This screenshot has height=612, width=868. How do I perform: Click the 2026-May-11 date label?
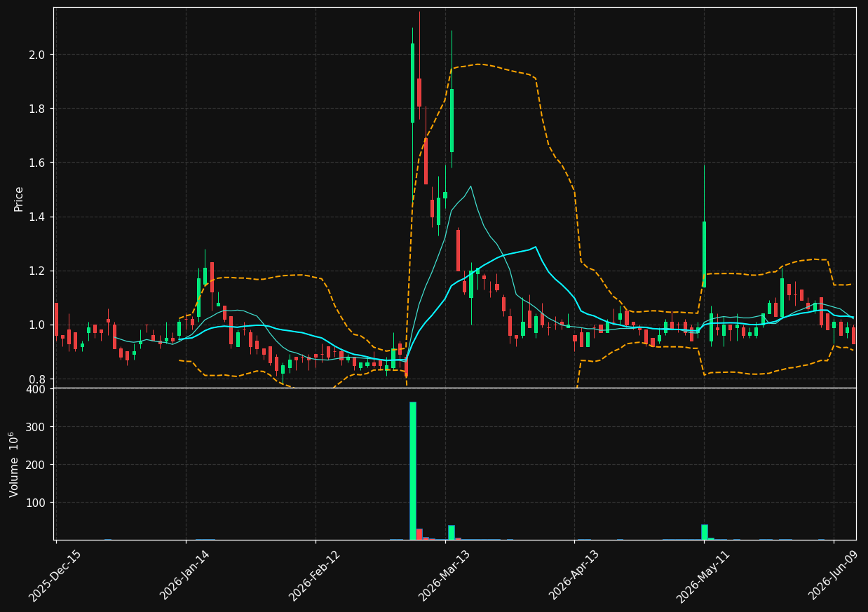(x=703, y=576)
